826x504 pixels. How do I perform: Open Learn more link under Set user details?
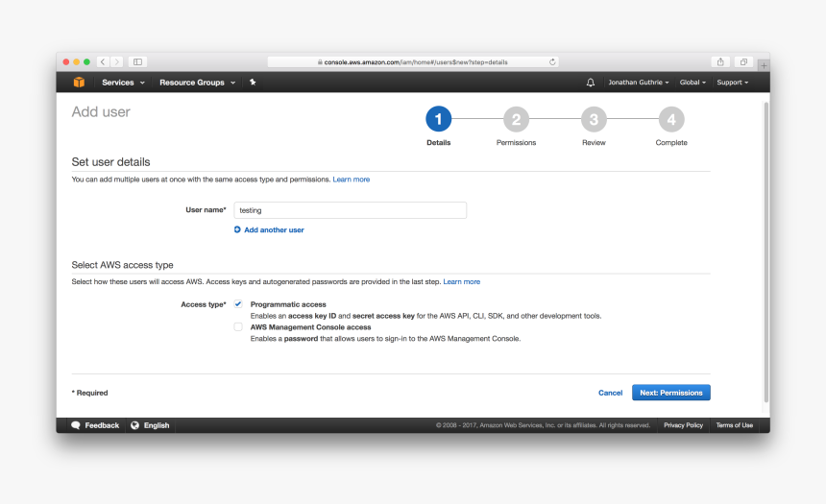tap(352, 180)
